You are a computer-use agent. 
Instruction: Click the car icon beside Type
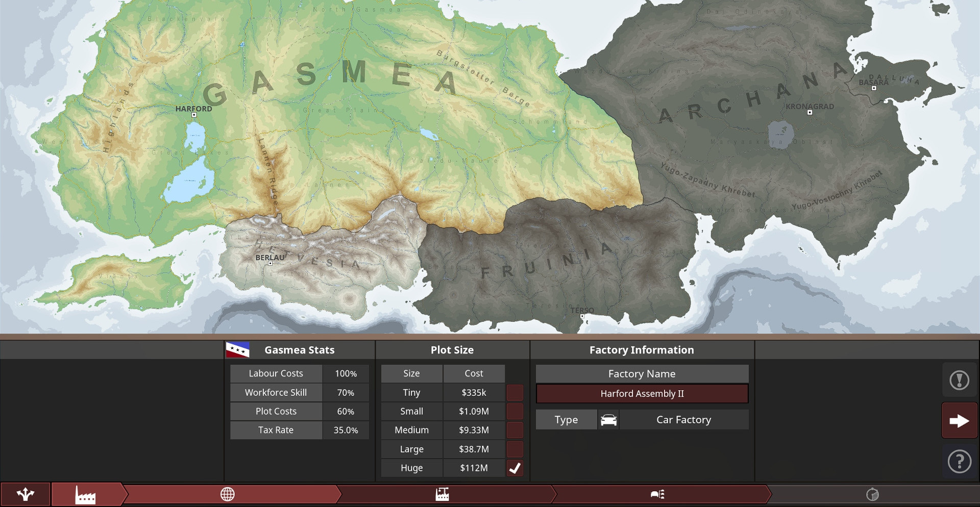pos(608,420)
